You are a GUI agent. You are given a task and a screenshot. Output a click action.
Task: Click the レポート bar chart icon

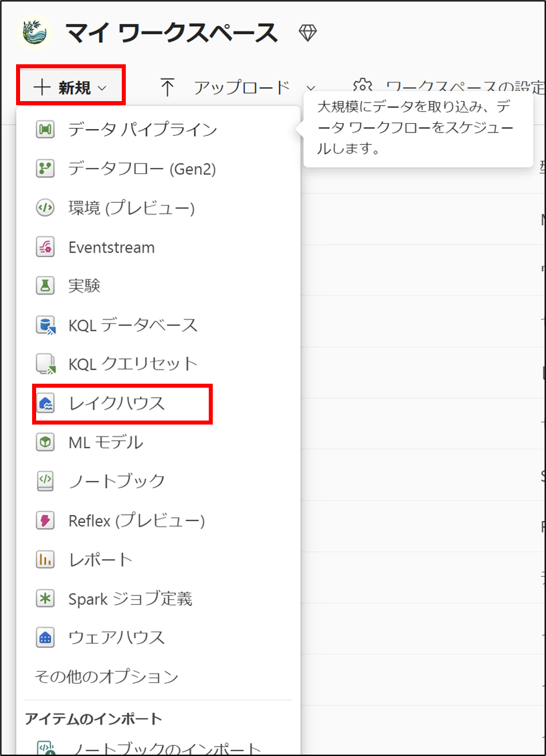45,559
